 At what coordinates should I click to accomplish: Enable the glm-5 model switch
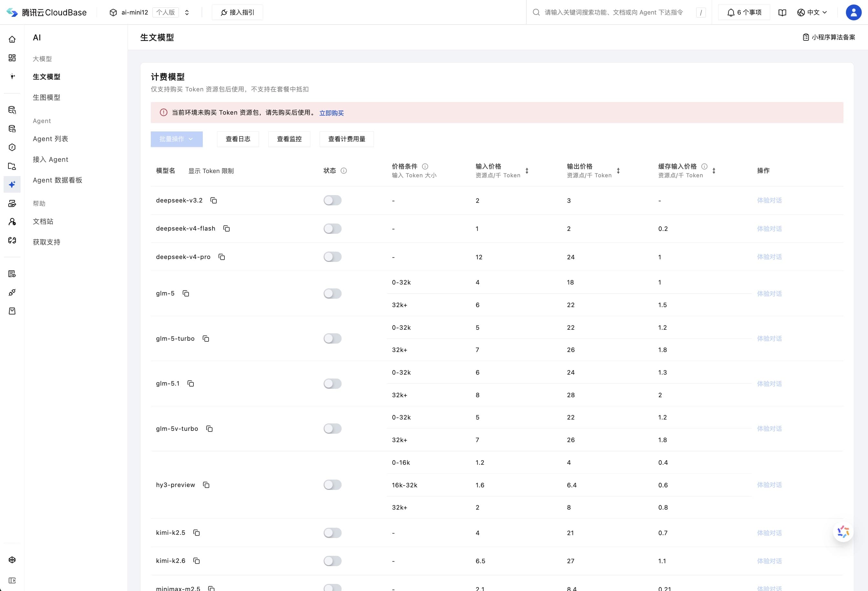pyautogui.click(x=332, y=294)
